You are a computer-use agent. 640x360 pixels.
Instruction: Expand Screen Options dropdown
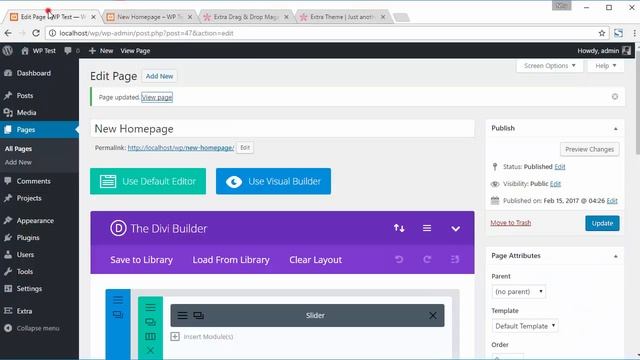coord(549,66)
